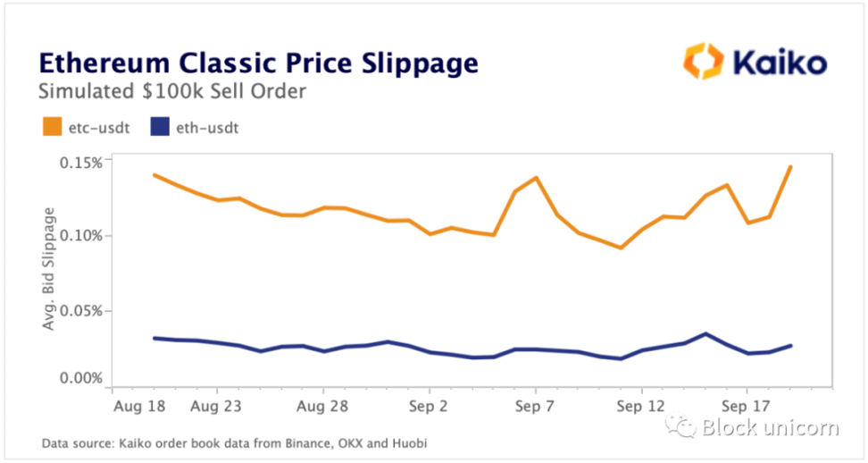Screen dimensions: 868x463
Task: Click the Sep 7 x-axis date label
Action: [x=535, y=405]
